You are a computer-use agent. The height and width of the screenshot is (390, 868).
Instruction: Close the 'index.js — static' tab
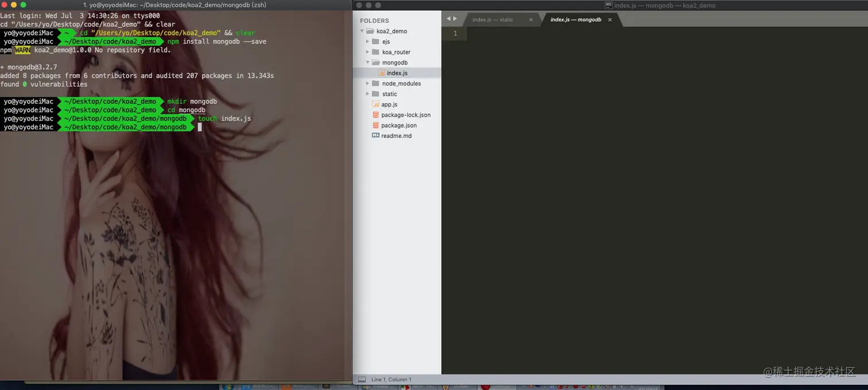(x=530, y=20)
